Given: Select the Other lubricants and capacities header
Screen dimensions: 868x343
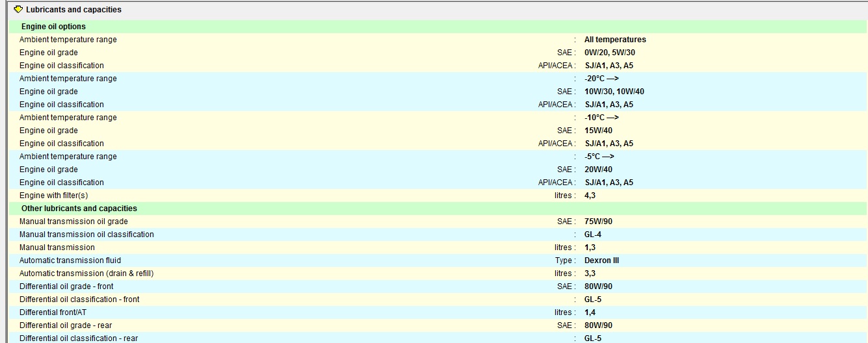Looking at the screenshot, I should 79,209.
